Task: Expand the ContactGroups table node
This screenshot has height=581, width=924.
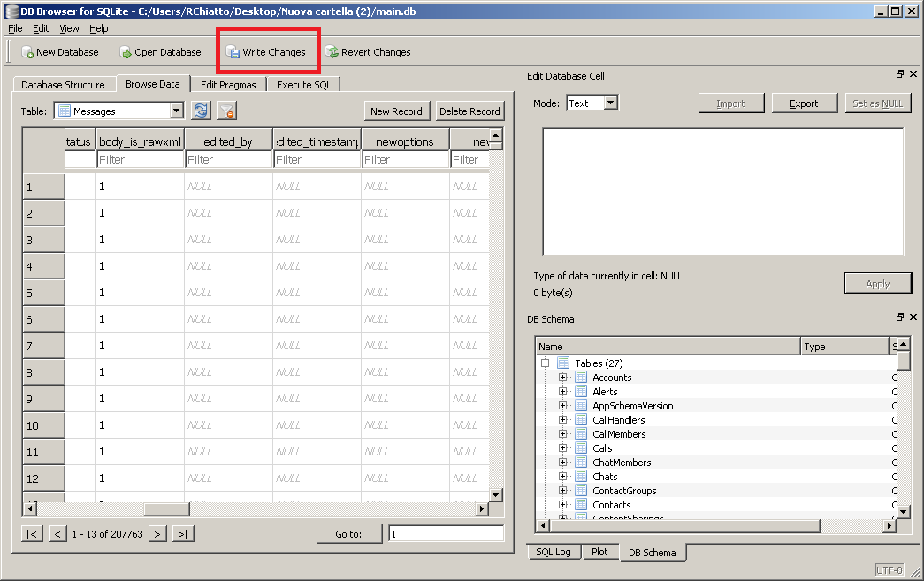Action: [x=562, y=491]
